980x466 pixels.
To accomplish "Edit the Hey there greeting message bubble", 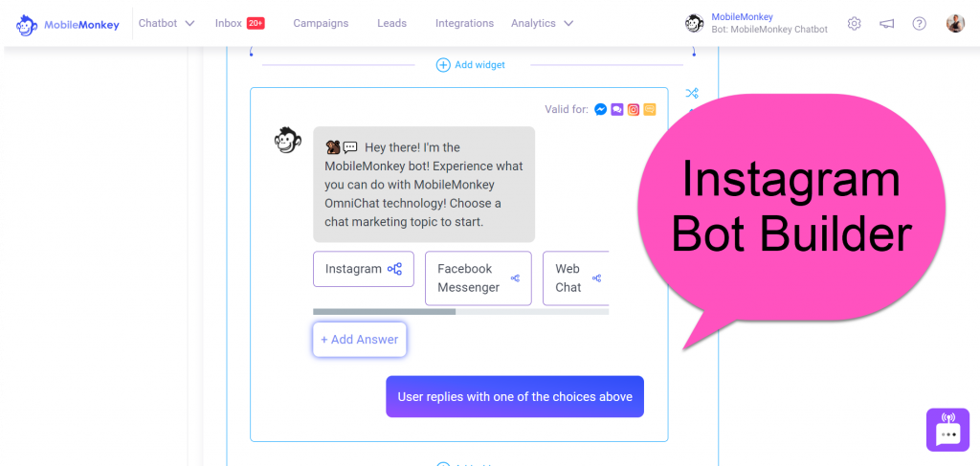I will pyautogui.click(x=424, y=185).
